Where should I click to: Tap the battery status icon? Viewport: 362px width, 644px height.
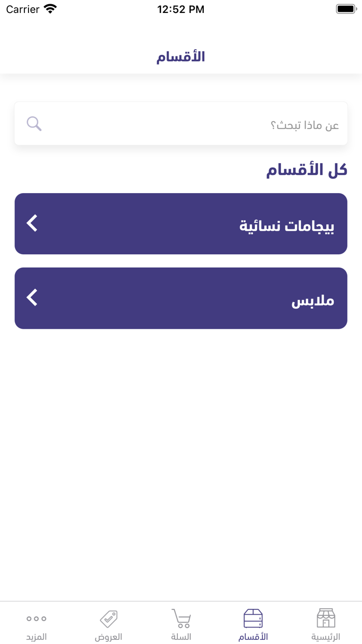[x=346, y=9]
